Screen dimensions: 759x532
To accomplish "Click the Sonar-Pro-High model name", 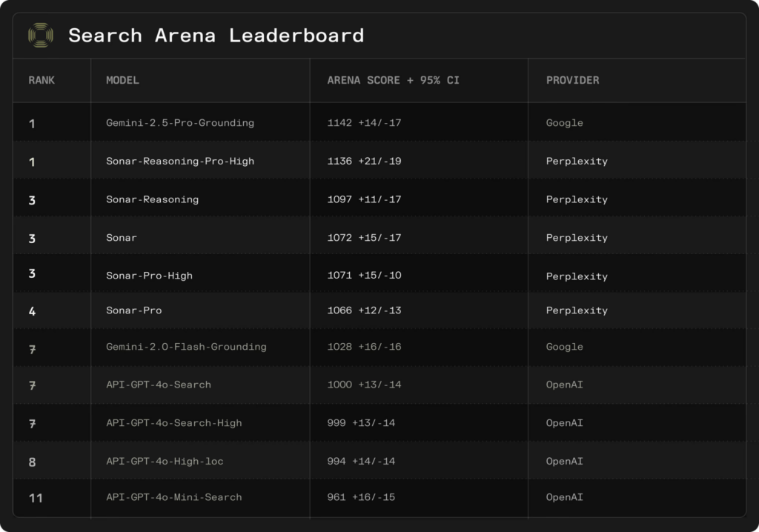I will [149, 276].
